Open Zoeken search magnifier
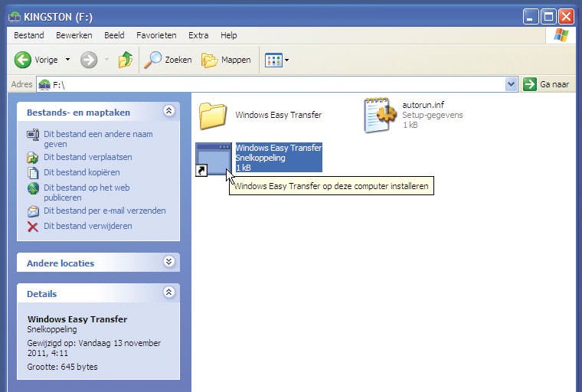The image size is (582, 392). 152,60
